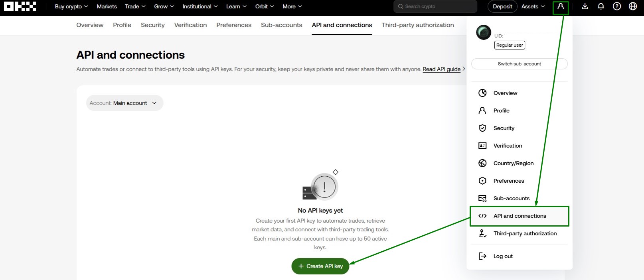The image size is (644, 280).
Task: Click the Sub-accounts icon in dropdown
Action: (x=482, y=198)
